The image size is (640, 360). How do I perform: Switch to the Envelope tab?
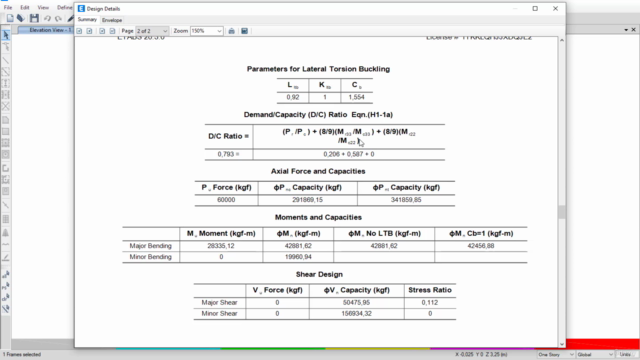(112, 20)
